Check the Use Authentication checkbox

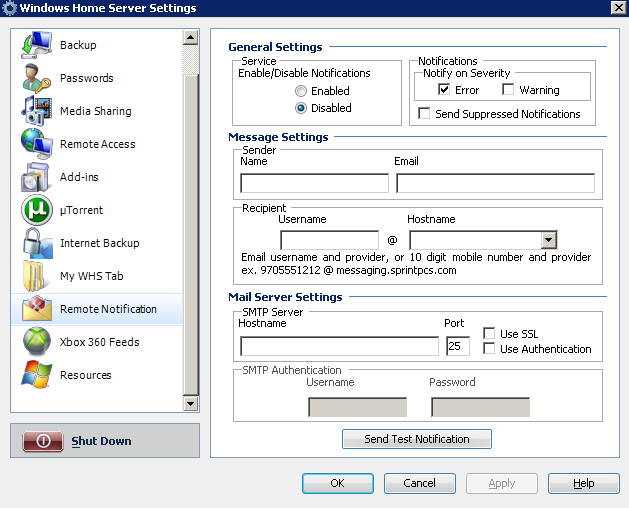(489, 348)
